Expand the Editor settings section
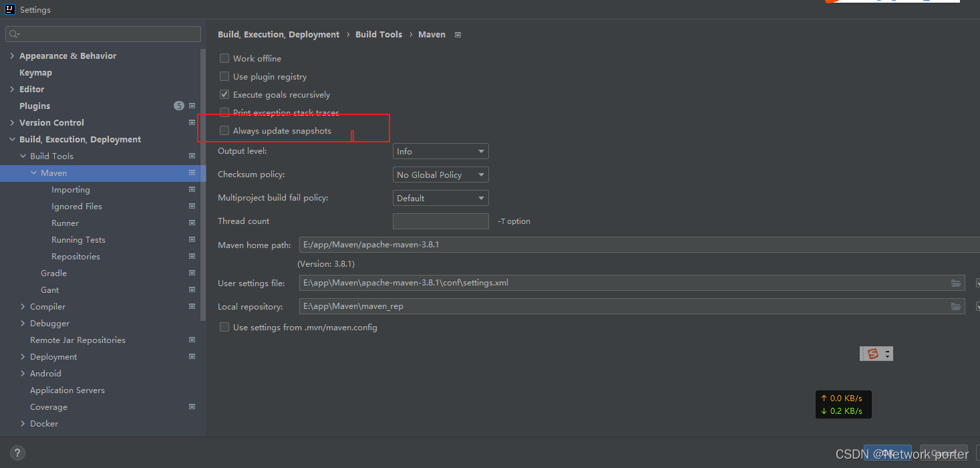The height and width of the screenshot is (468, 980). 12,90
